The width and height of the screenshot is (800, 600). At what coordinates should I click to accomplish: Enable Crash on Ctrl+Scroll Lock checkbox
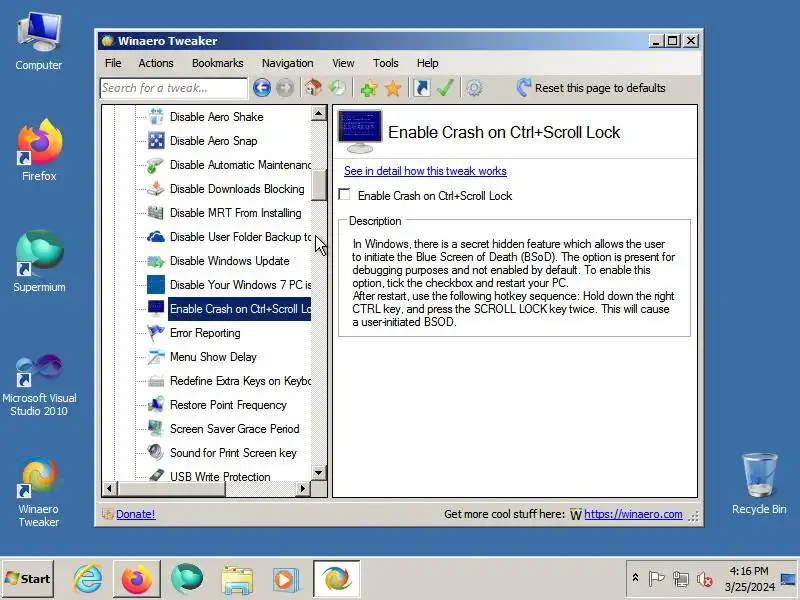pos(345,195)
